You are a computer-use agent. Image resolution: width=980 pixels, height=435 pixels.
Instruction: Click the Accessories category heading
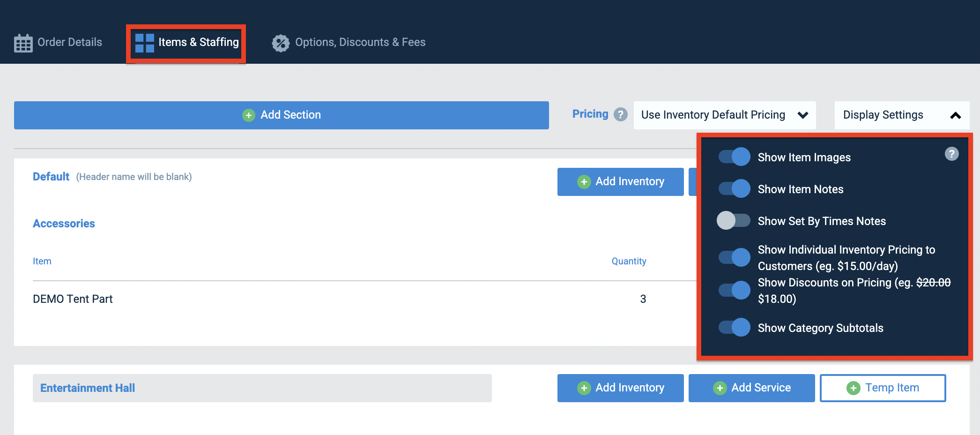click(x=64, y=224)
